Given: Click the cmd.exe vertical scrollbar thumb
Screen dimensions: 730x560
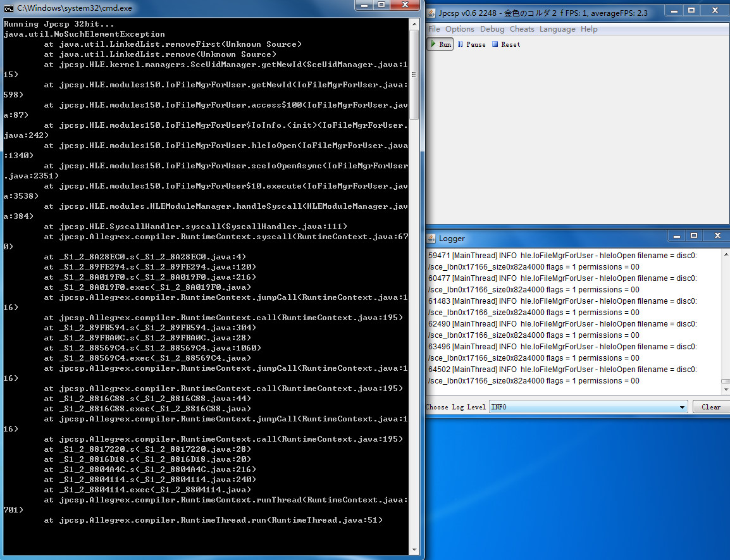Looking at the screenshot, I should point(414,75).
